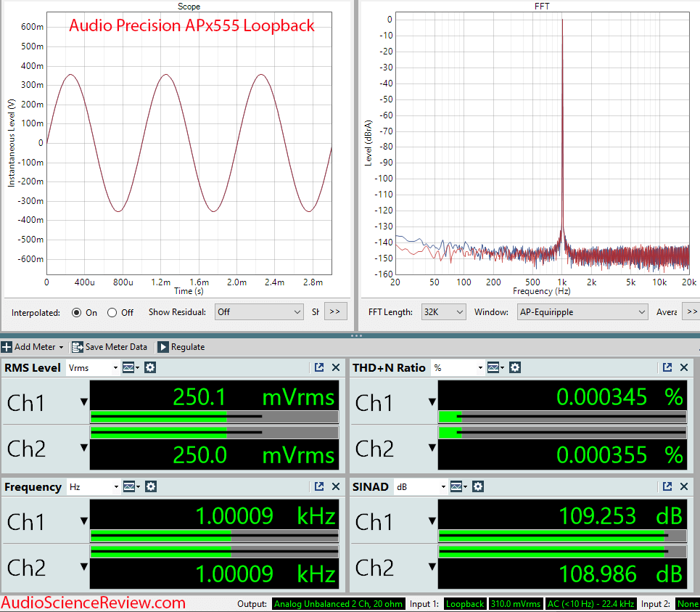Open Show Residual dropdown
Screen dimensions: 700x612
(x=259, y=311)
